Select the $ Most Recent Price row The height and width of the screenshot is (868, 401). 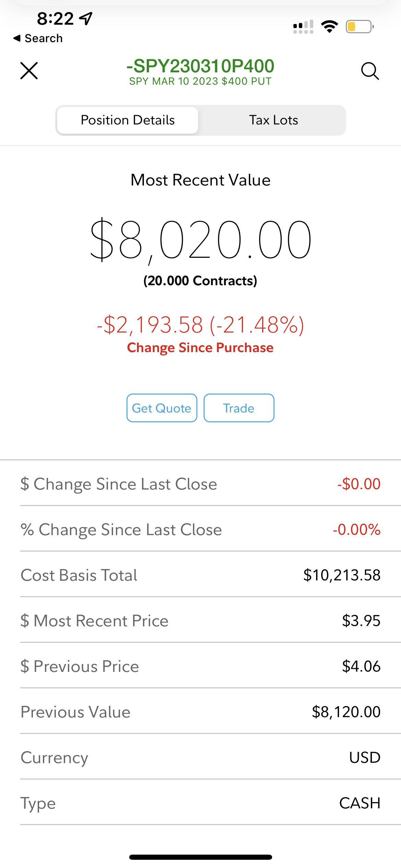200,620
